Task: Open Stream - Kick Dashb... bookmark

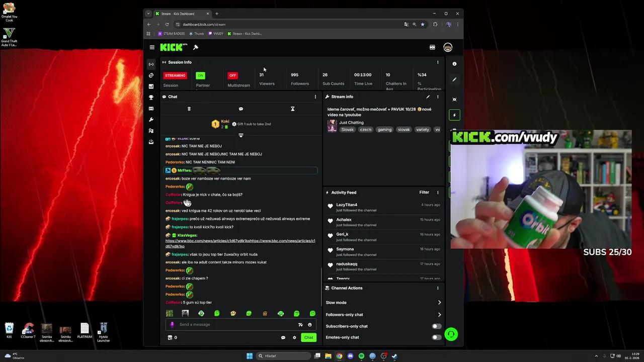Action: click(245, 34)
